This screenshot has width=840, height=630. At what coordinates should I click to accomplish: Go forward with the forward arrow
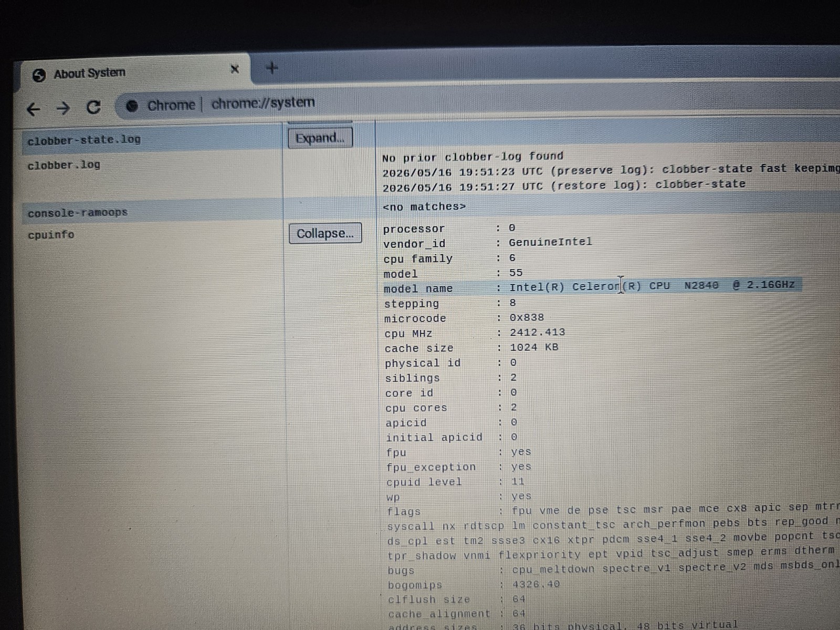point(63,108)
